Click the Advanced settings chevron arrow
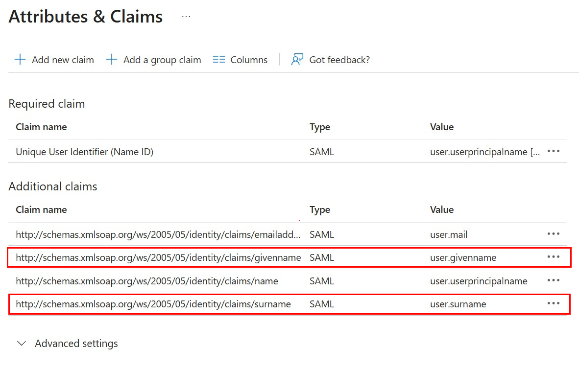The height and width of the screenshot is (392, 579). pyautogui.click(x=22, y=343)
